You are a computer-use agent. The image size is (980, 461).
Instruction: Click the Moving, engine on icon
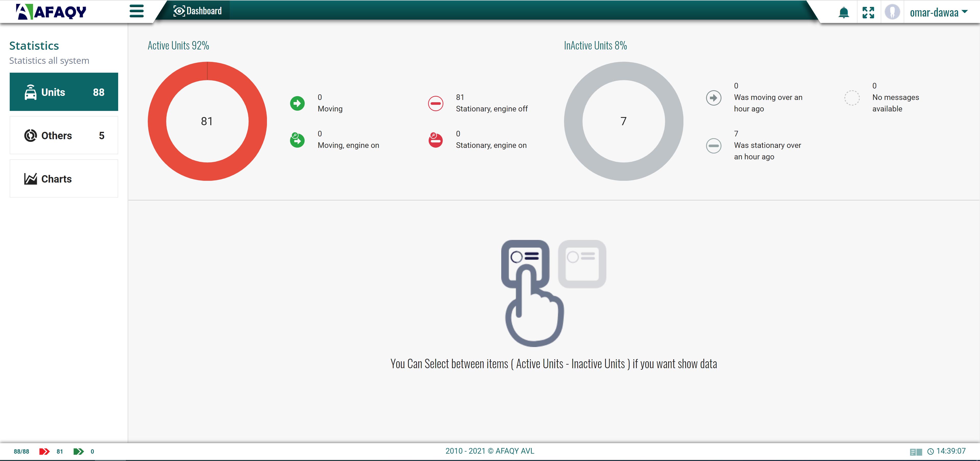pyautogui.click(x=297, y=140)
